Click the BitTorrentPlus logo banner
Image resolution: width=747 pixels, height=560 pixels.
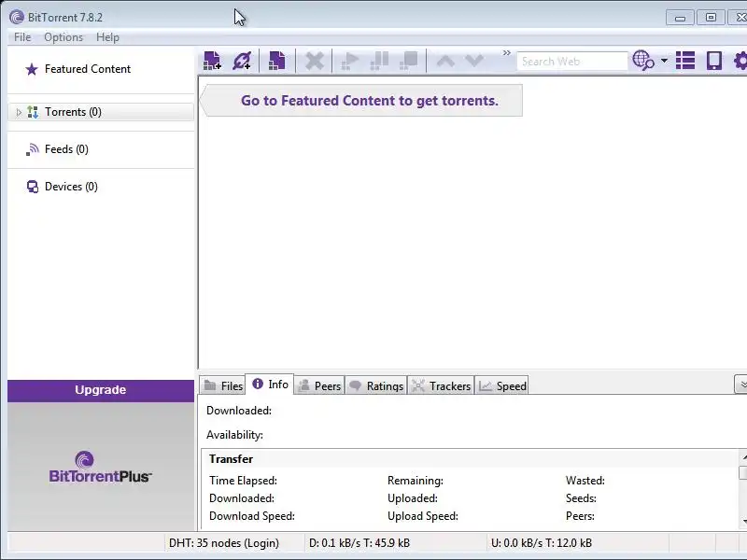click(101, 467)
